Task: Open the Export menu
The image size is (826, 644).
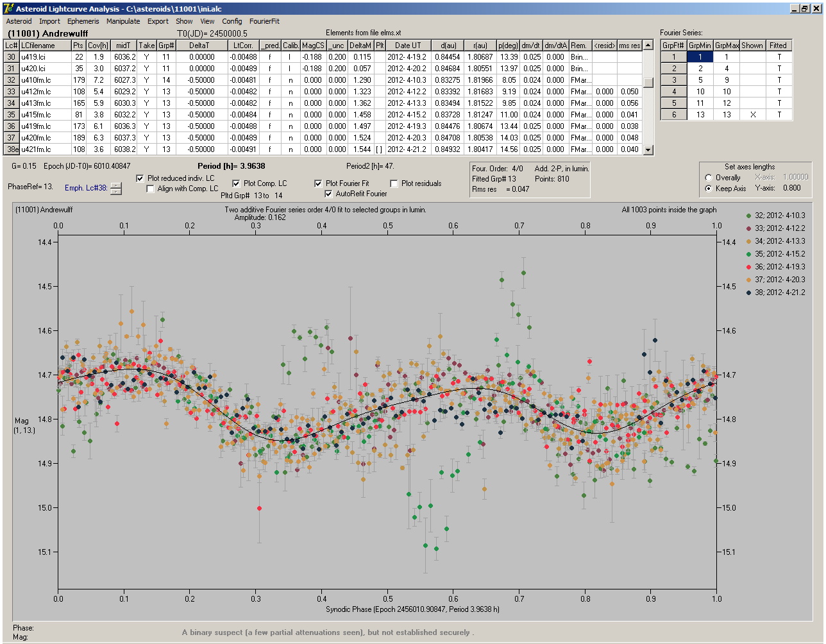Action: (x=158, y=21)
